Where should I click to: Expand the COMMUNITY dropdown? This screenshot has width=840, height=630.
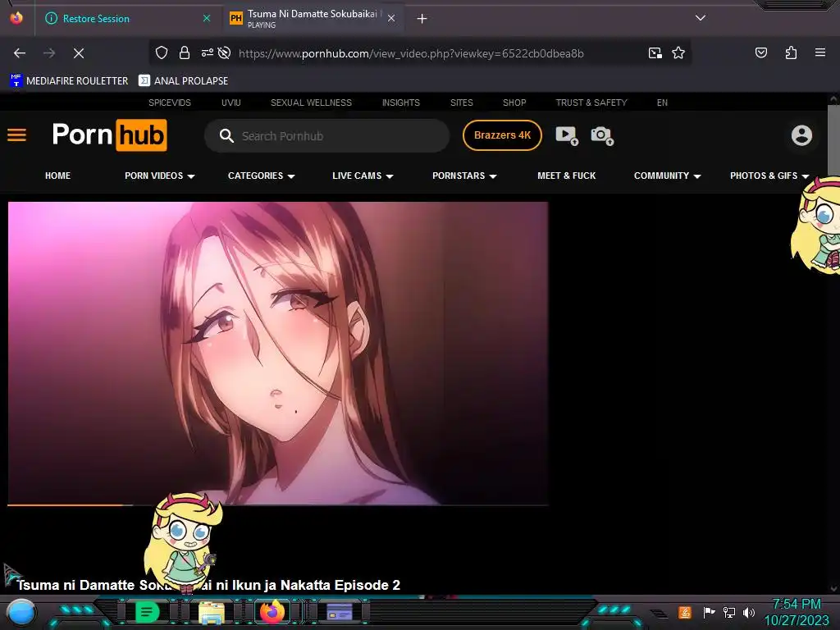click(x=668, y=176)
